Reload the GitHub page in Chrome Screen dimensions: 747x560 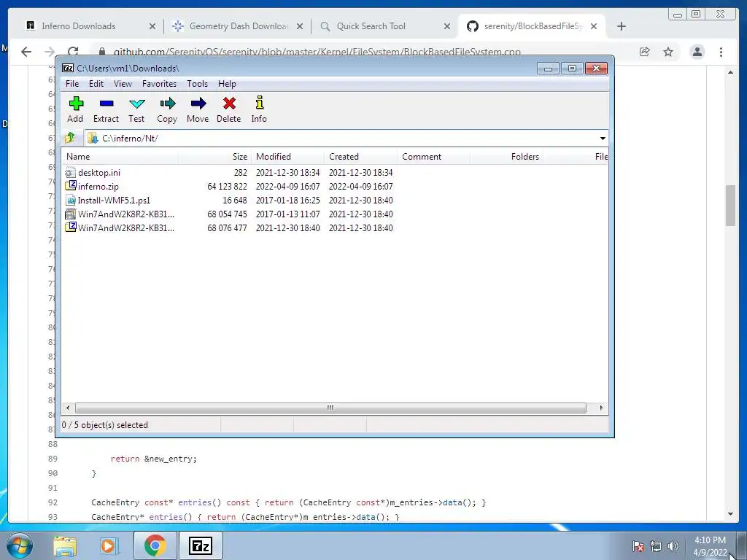click(72, 52)
